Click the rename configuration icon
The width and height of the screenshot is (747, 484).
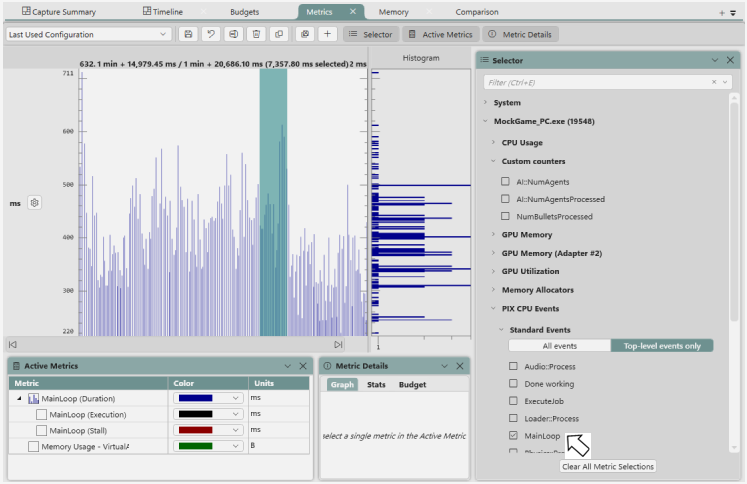click(x=233, y=34)
